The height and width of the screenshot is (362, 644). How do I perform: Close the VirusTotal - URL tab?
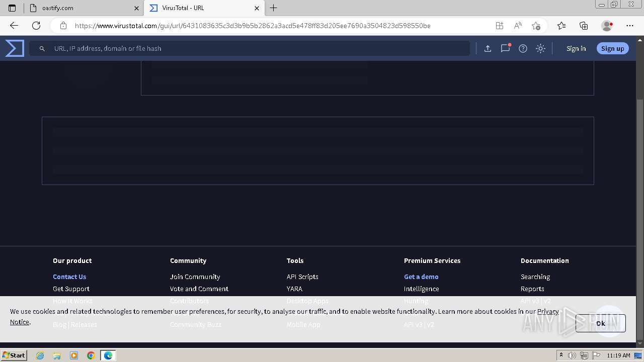(x=257, y=8)
